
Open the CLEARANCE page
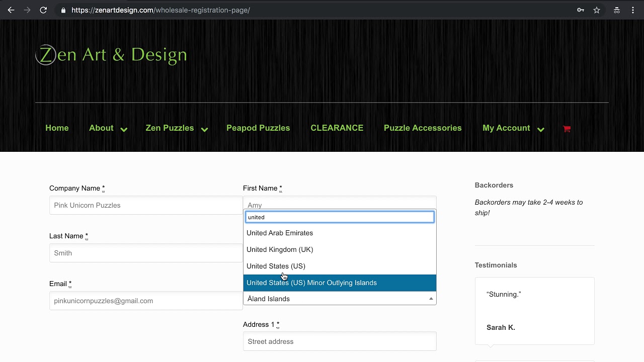coord(337,128)
